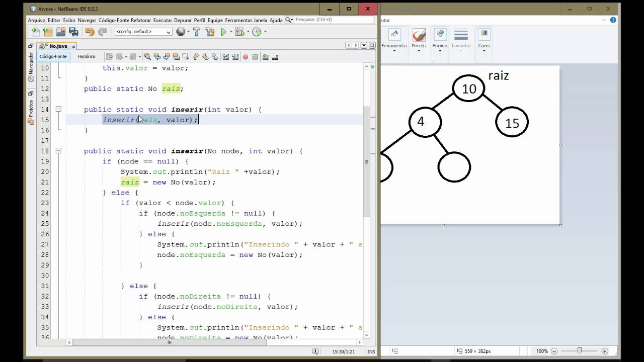Screen dimensions: 644x362
Task: Build the project with the hammer icon
Action: point(196,32)
